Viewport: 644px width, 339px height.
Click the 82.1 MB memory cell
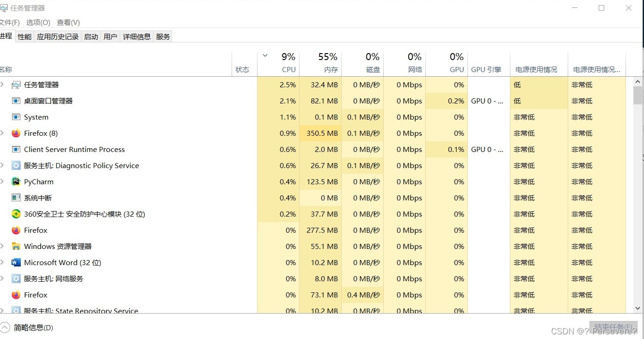[320, 101]
